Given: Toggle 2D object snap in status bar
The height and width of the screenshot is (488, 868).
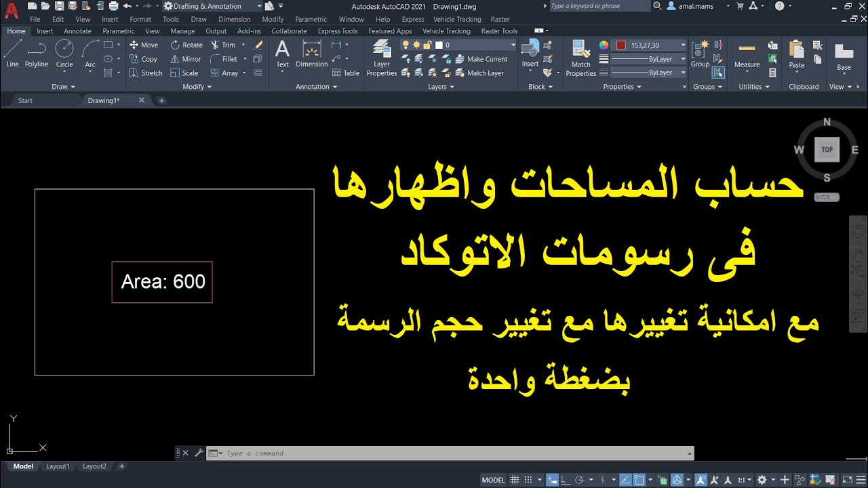Looking at the screenshot, I should pyautogui.click(x=639, y=480).
